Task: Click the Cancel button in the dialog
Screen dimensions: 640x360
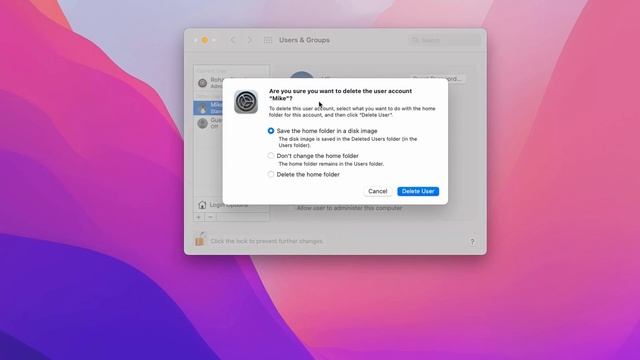Action: [378, 191]
